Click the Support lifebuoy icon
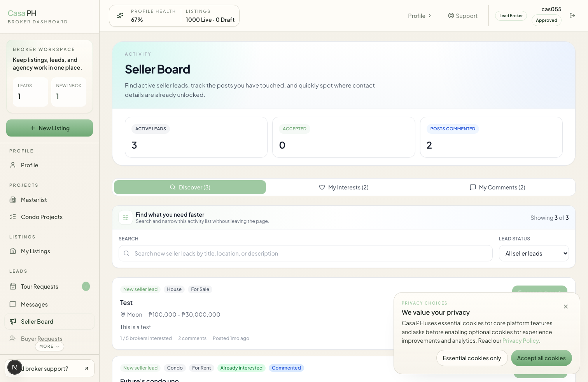 [451, 16]
